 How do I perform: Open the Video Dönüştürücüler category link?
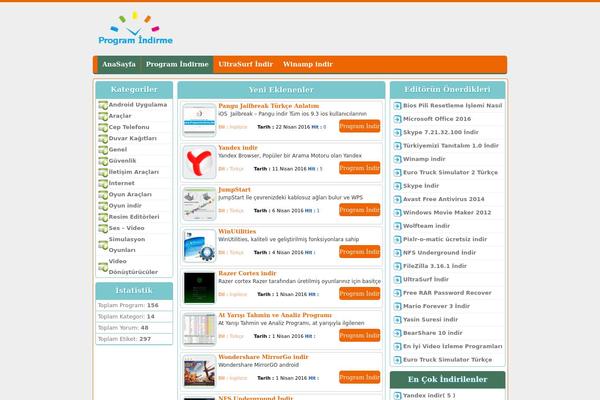[133, 266]
